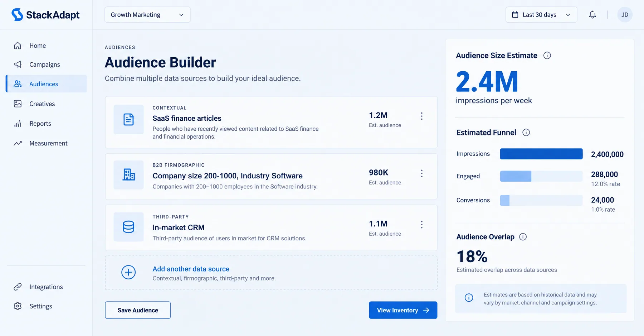This screenshot has width=644, height=336.
Task: Open the notifications bell
Action: (x=592, y=15)
